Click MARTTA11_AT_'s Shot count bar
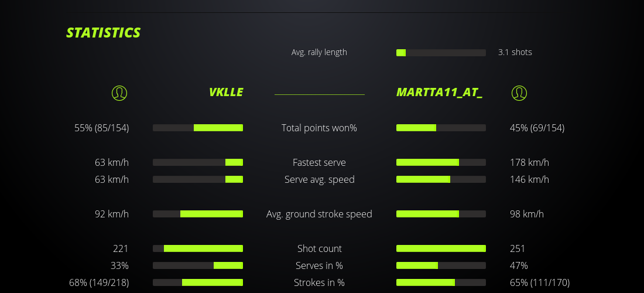Viewport: 644px width, 293px height. click(441, 248)
